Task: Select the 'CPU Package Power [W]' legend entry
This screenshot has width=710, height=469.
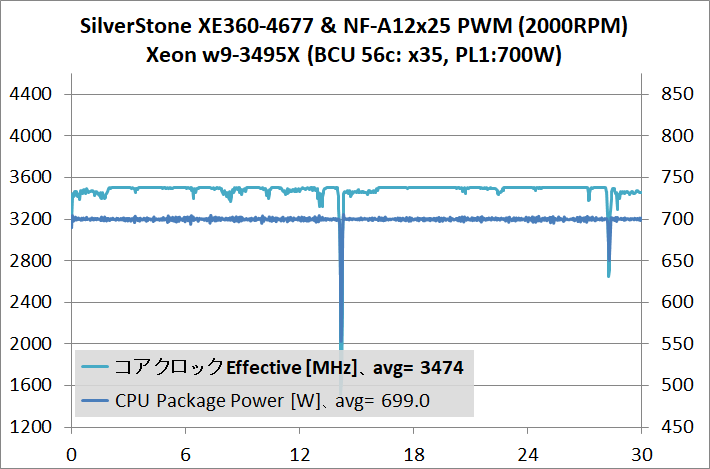Action: point(255,401)
